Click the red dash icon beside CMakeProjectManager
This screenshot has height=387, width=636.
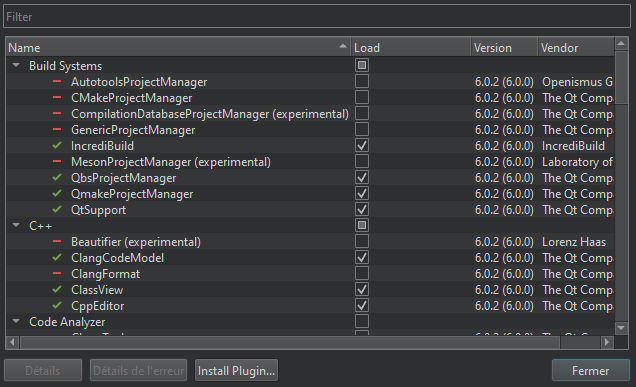57,97
